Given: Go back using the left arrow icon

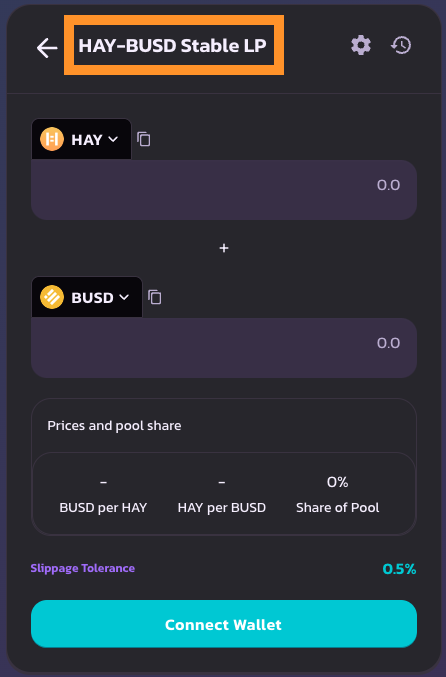Looking at the screenshot, I should point(47,47).
